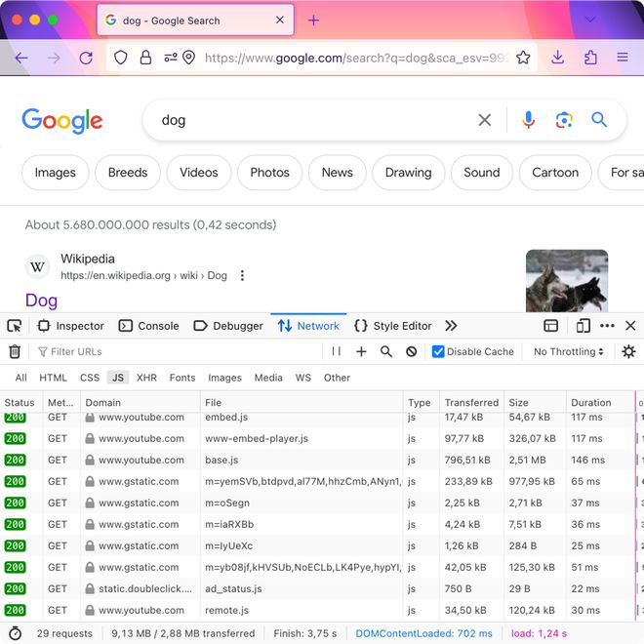Viewport: 644px width, 644px height.
Task: Open Google Lens image search
Action: coord(564,120)
